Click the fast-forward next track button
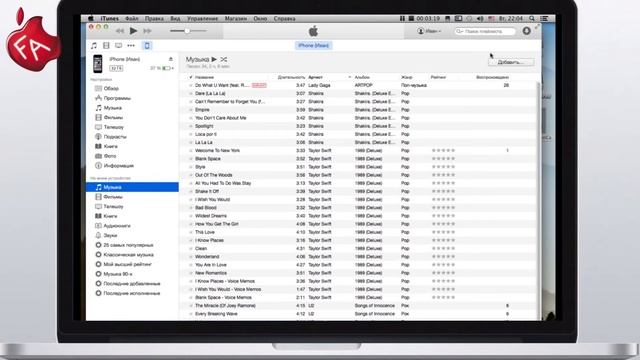 tap(147, 31)
